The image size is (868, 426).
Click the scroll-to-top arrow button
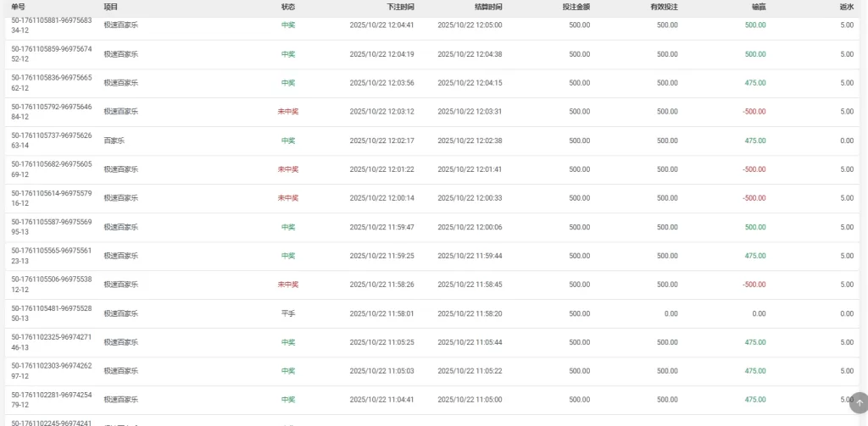coord(858,402)
